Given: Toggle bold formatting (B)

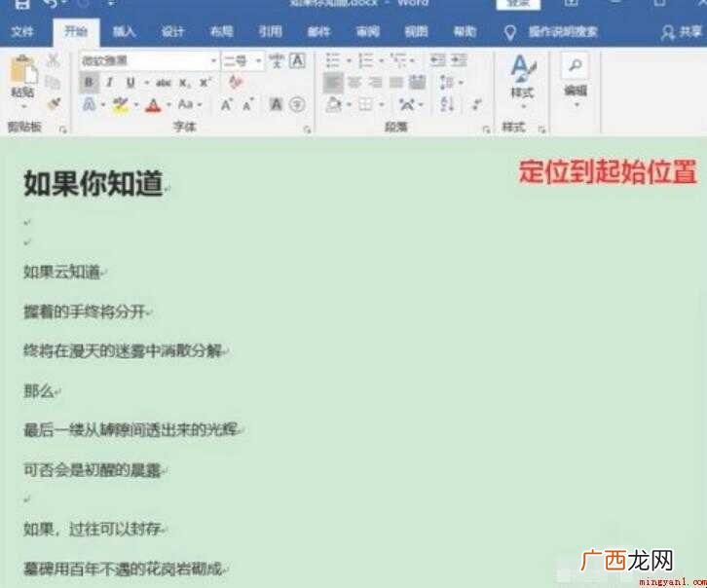Looking at the screenshot, I should pyautogui.click(x=89, y=83).
